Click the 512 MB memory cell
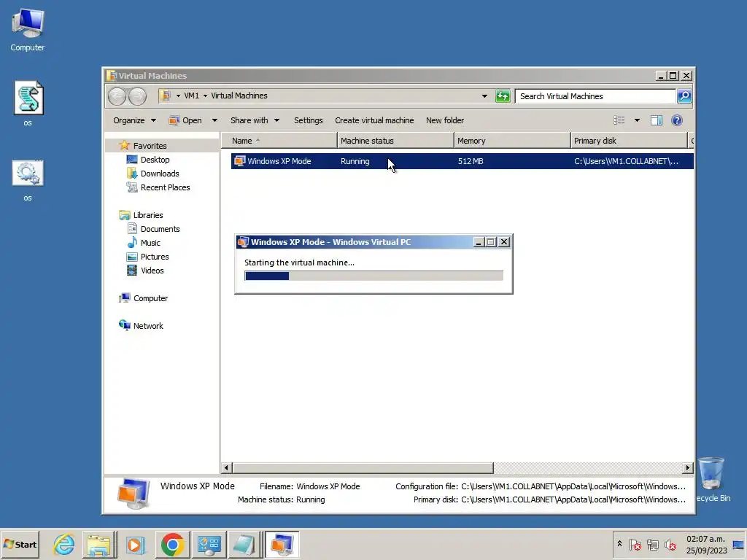The width and height of the screenshot is (747, 560). tap(471, 161)
